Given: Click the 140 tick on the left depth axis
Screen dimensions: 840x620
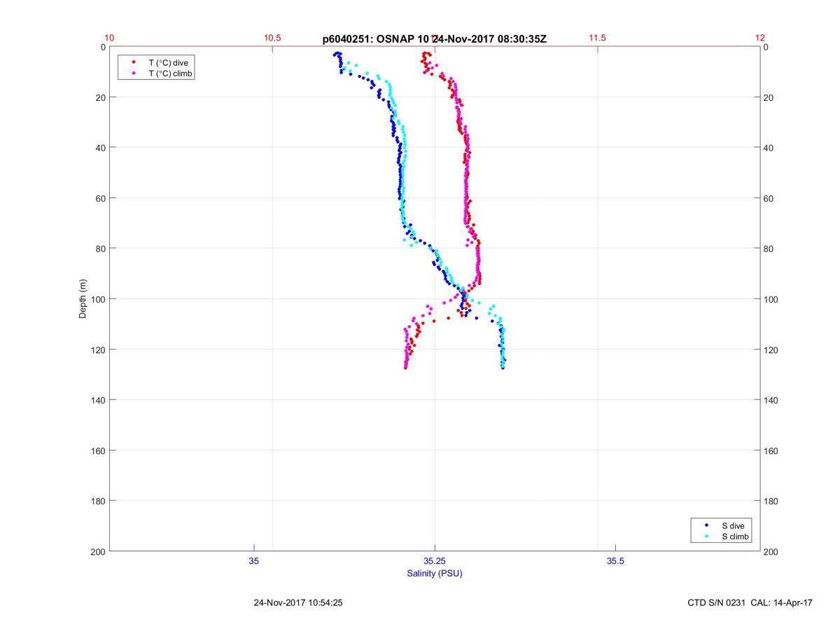Looking at the screenshot, I should click(x=97, y=400).
